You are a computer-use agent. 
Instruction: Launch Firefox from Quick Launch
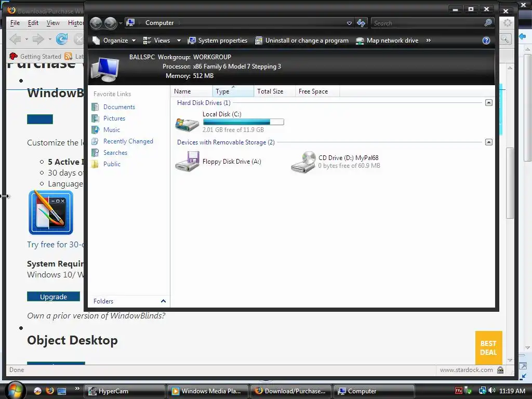(x=50, y=391)
